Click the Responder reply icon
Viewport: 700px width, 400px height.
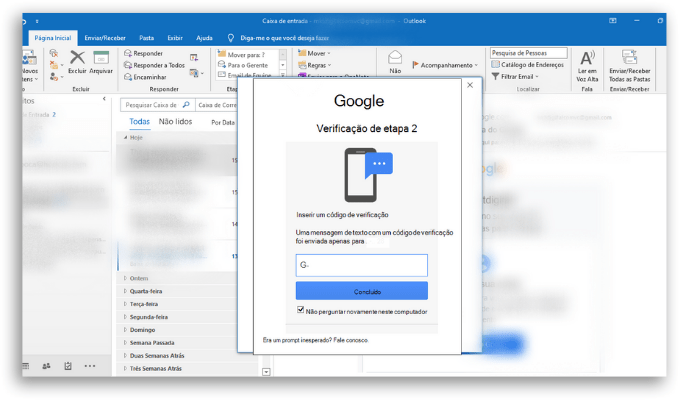[128, 53]
